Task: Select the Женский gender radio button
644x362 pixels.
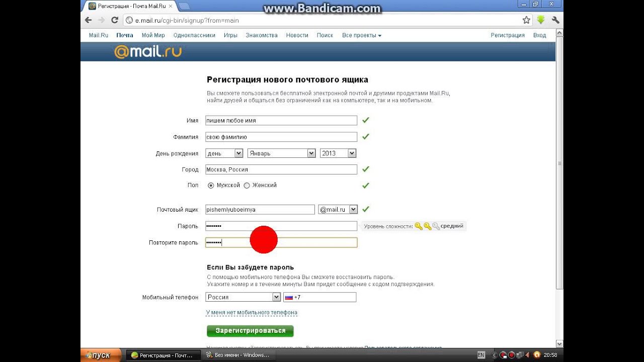Action: (x=247, y=186)
